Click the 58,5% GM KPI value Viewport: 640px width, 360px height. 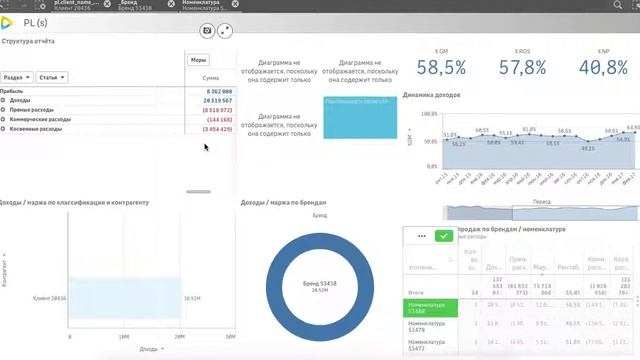[441, 67]
